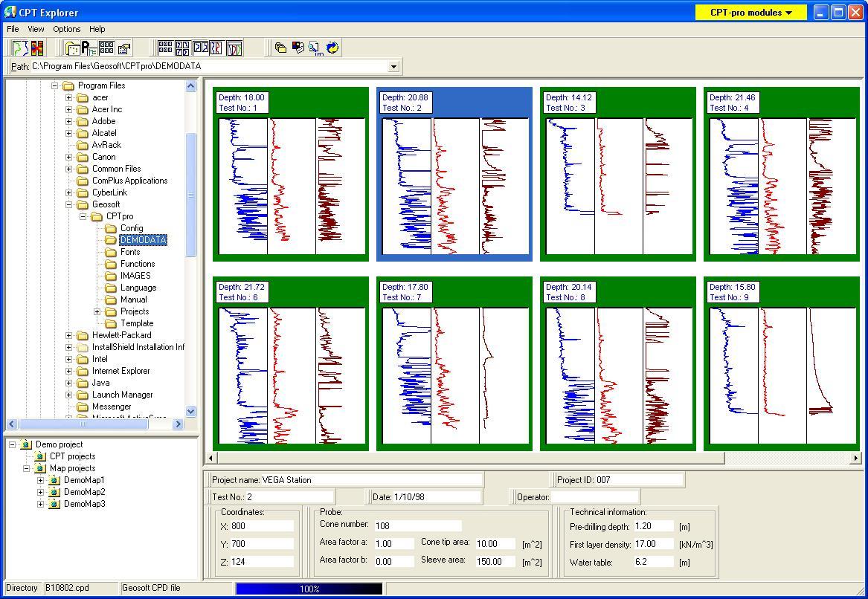
Task: Click the X coordinate field showing 800
Action: click(262, 526)
